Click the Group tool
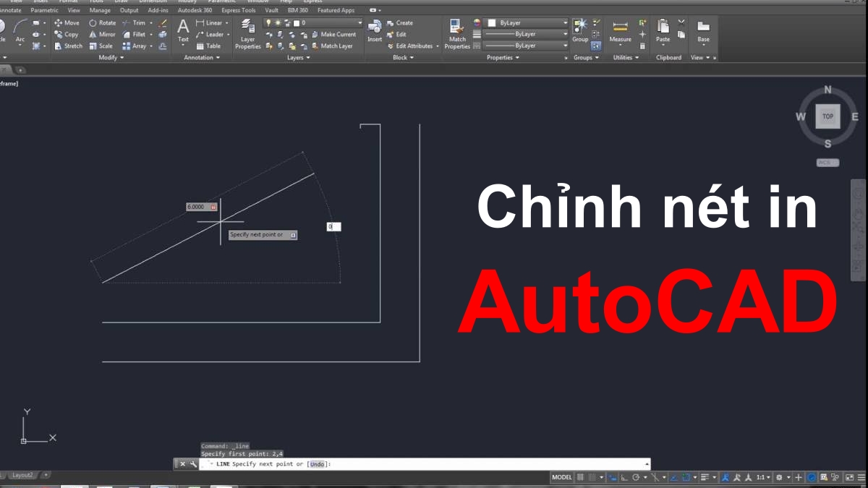The height and width of the screenshot is (488, 868). (580, 30)
